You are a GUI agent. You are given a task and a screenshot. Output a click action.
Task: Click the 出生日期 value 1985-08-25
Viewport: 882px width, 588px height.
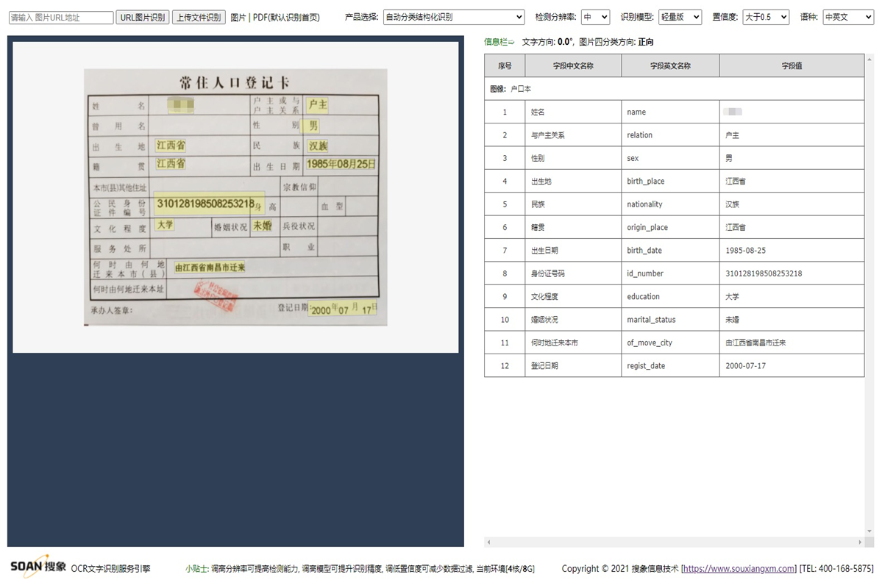click(x=745, y=251)
